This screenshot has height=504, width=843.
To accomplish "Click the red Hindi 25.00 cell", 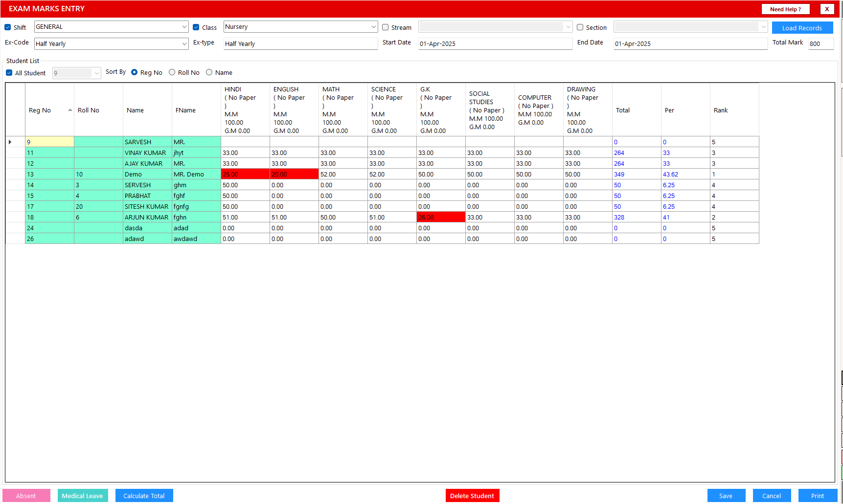I will [x=245, y=174].
